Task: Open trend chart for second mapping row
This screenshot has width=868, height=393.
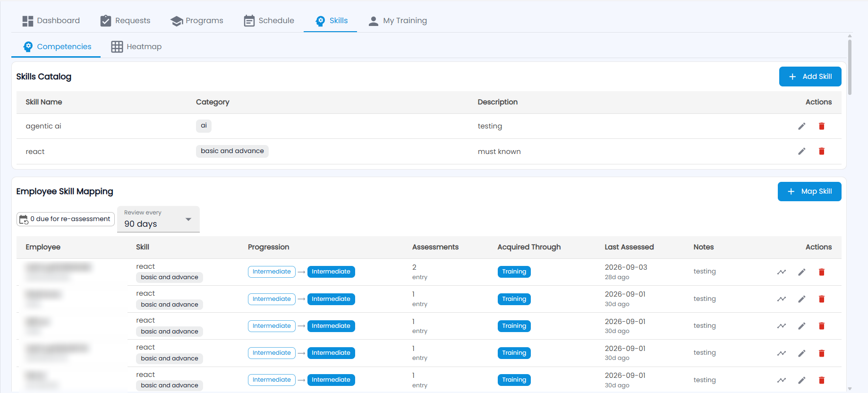Action: 782,299
